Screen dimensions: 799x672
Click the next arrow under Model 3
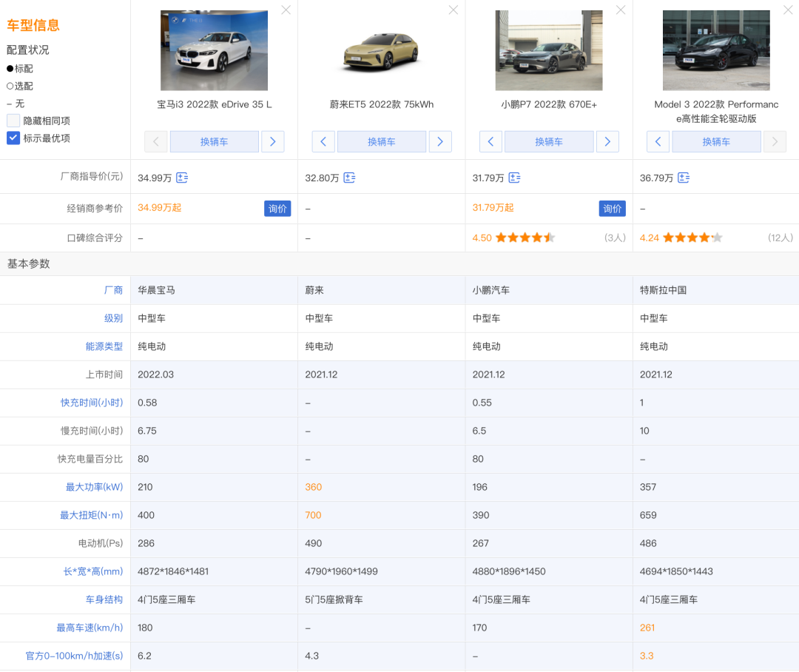click(775, 142)
